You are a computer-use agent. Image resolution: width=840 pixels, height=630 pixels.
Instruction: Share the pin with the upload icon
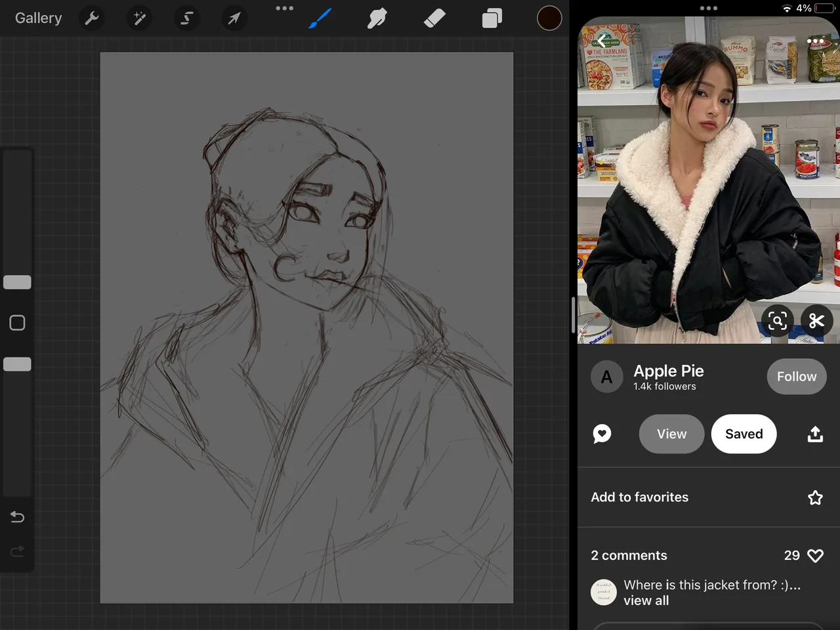click(815, 434)
